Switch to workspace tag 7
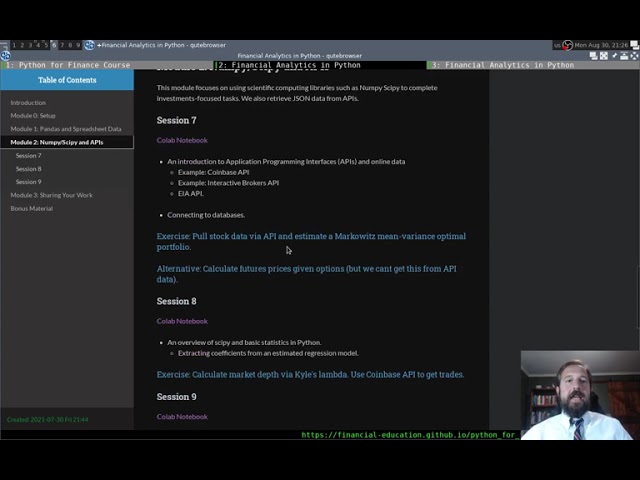The height and width of the screenshot is (480, 640). (62, 45)
